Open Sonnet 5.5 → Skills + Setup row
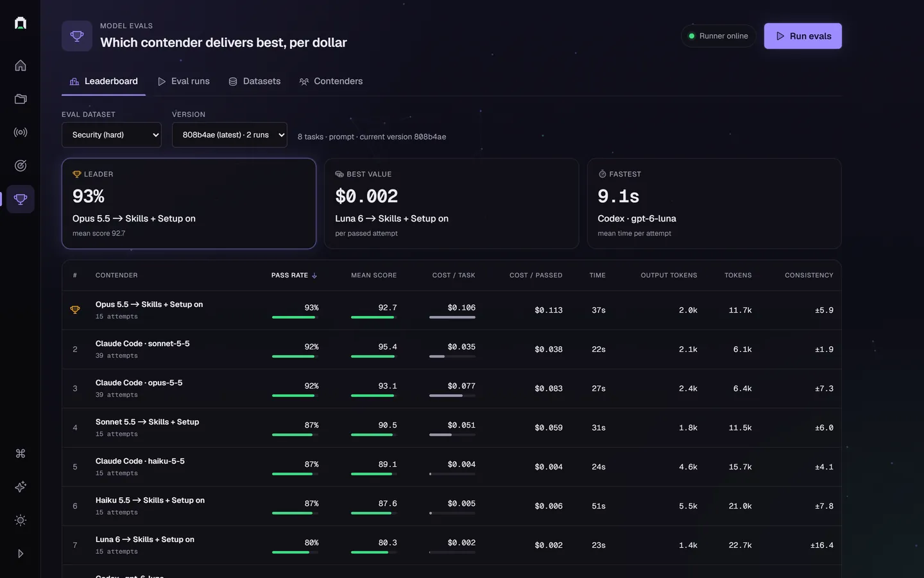Image resolution: width=924 pixels, height=578 pixels. click(452, 428)
